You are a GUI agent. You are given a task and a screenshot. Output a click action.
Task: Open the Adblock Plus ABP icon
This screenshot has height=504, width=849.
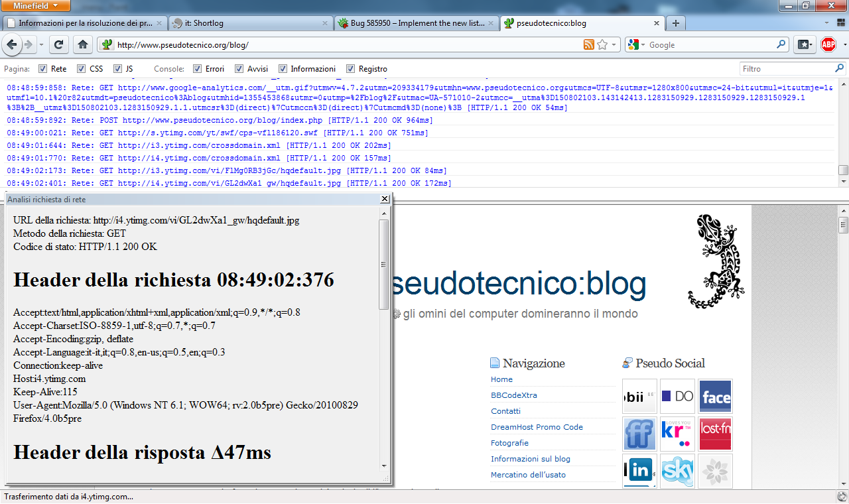click(828, 44)
